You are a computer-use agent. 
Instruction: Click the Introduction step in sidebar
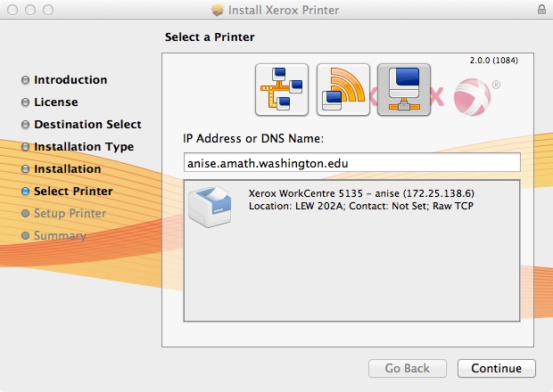coord(64,80)
